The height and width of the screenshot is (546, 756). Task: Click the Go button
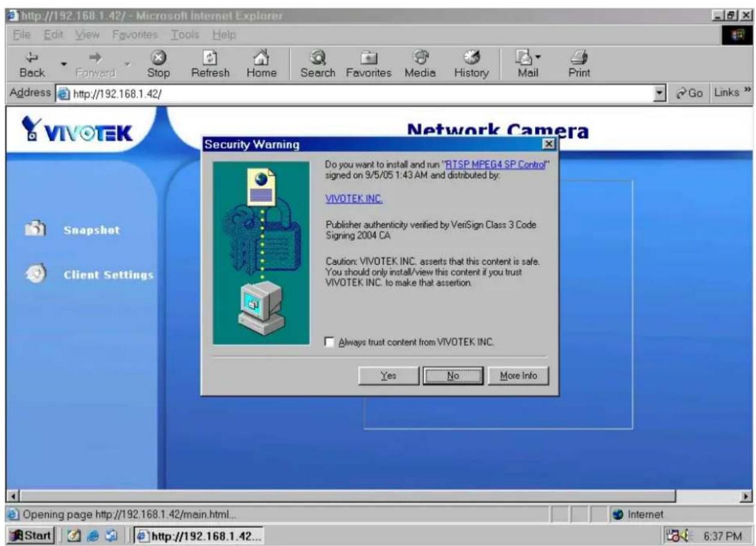click(689, 94)
